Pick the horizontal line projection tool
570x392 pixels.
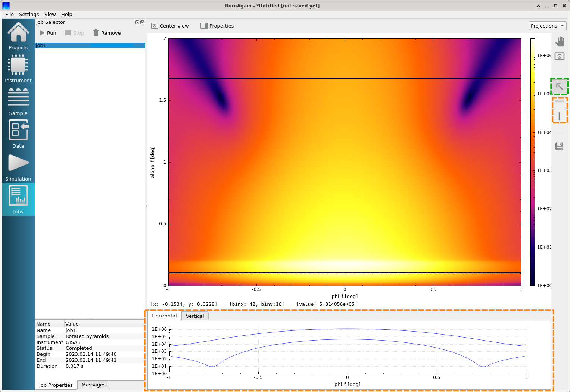[559, 101]
